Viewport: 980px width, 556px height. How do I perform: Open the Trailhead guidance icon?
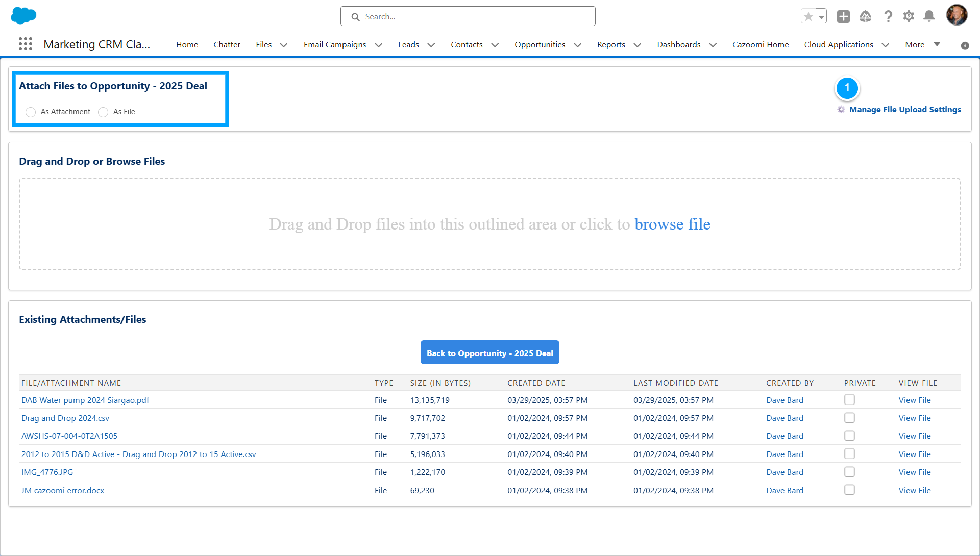pyautogui.click(x=865, y=17)
